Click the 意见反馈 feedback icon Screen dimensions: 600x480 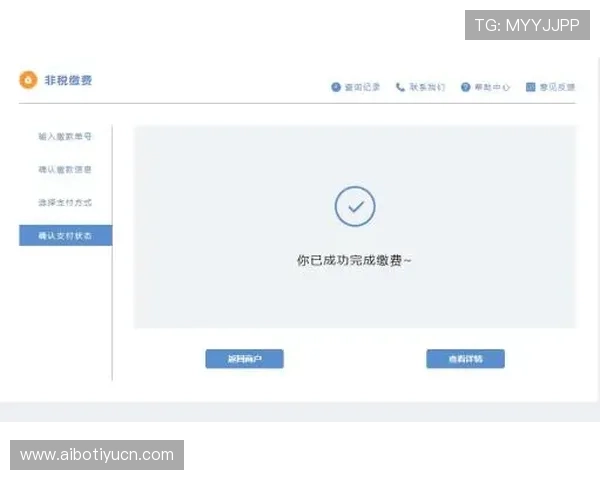[530, 87]
